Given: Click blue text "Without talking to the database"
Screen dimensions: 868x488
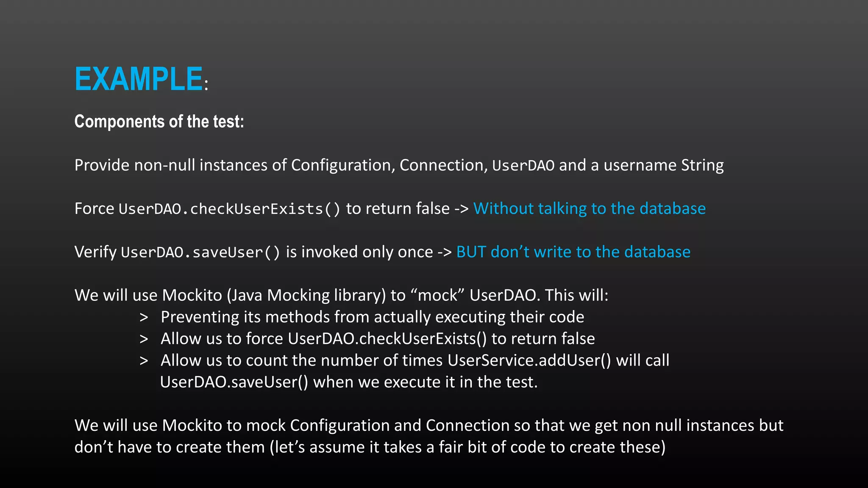Looking at the screenshot, I should pos(589,209).
